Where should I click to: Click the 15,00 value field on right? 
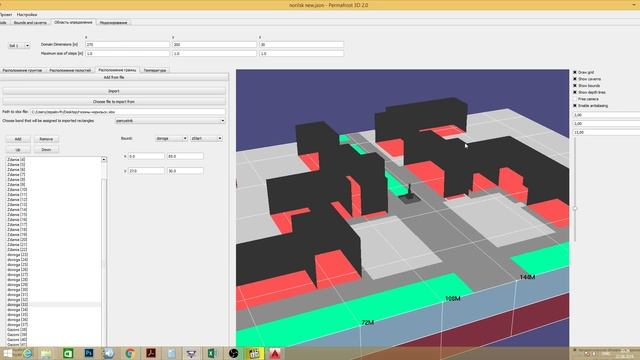(606, 132)
